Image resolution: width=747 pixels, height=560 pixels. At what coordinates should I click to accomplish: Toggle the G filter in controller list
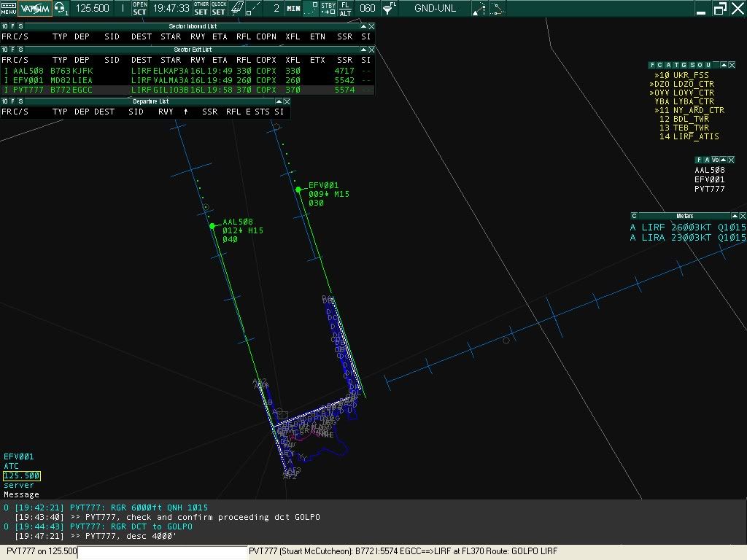click(x=684, y=65)
